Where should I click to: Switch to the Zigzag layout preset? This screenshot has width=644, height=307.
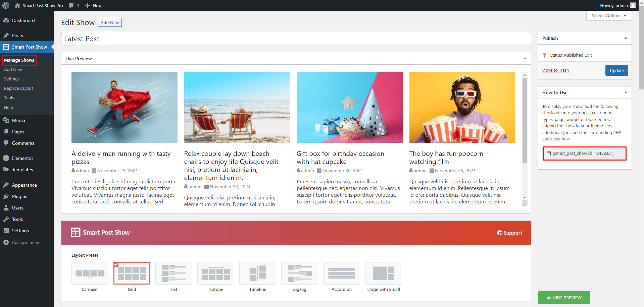click(x=299, y=273)
